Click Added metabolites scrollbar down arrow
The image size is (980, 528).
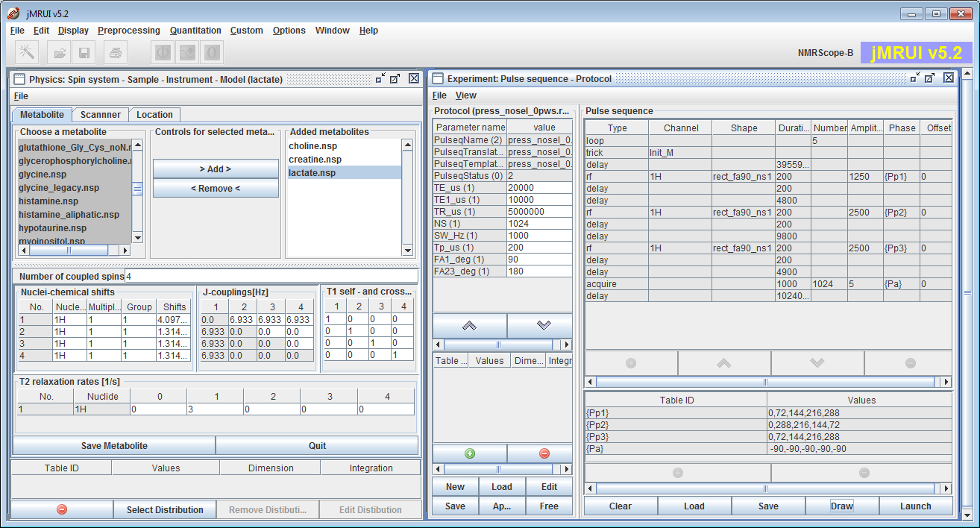(407, 252)
